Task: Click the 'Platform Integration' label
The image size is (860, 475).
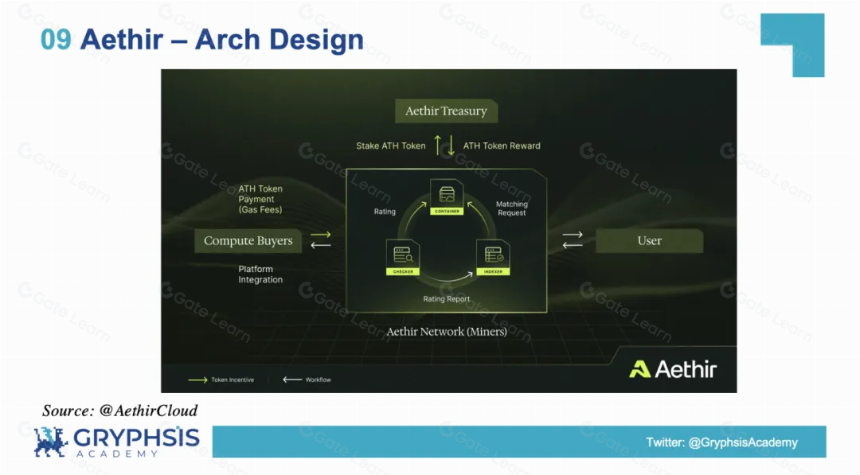Action: tap(261, 274)
